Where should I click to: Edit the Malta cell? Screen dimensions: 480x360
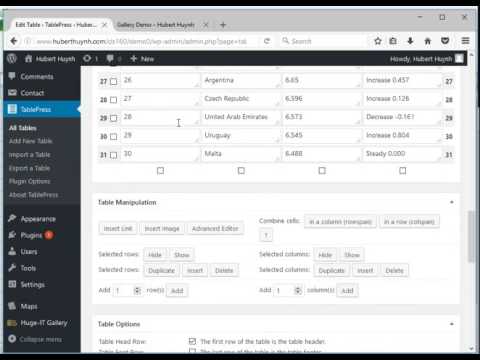pyautogui.click(x=241, y=154)
